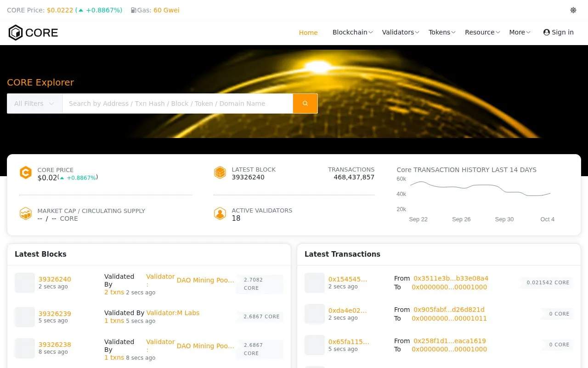Click the CORE logo in the header
This screenshot has width=588, height=368.
pos(33,33)
